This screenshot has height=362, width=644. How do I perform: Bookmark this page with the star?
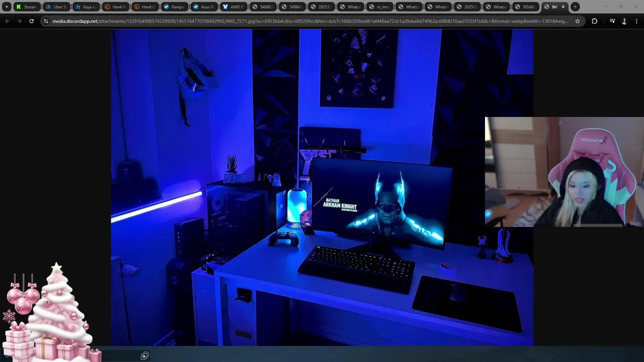(x=578, y=21)
